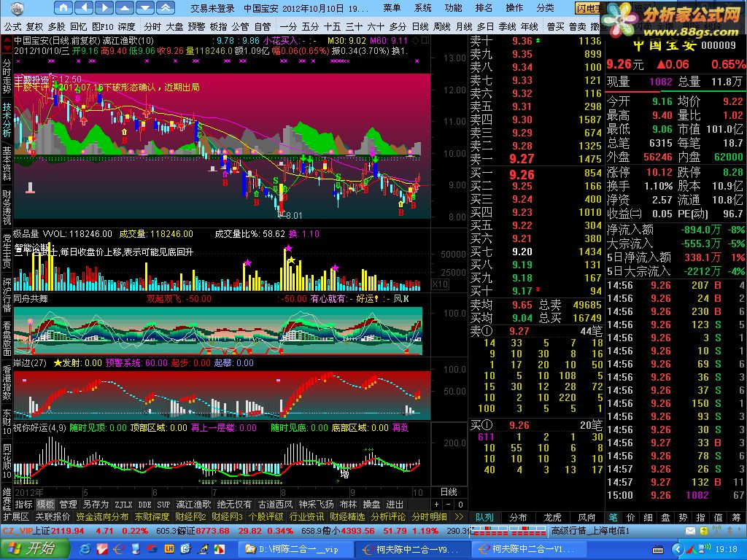
Task: Open the 系统 menu
Action: [x=422, y=8]
